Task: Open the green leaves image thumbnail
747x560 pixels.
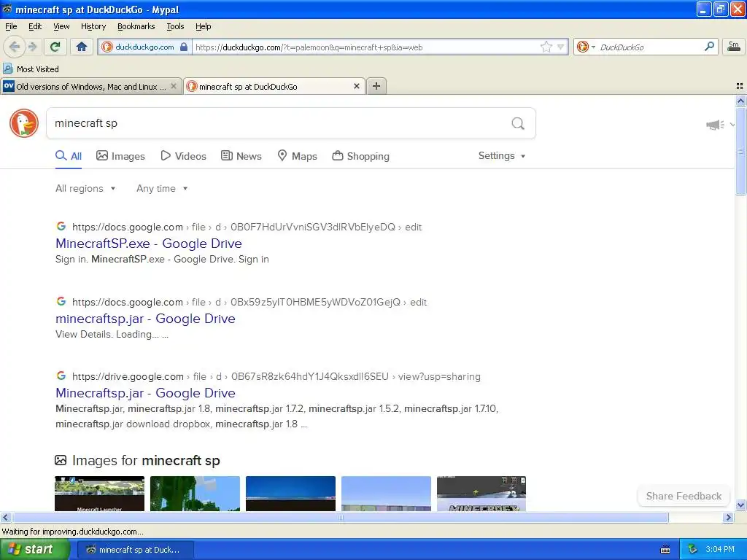Action: 195,494
